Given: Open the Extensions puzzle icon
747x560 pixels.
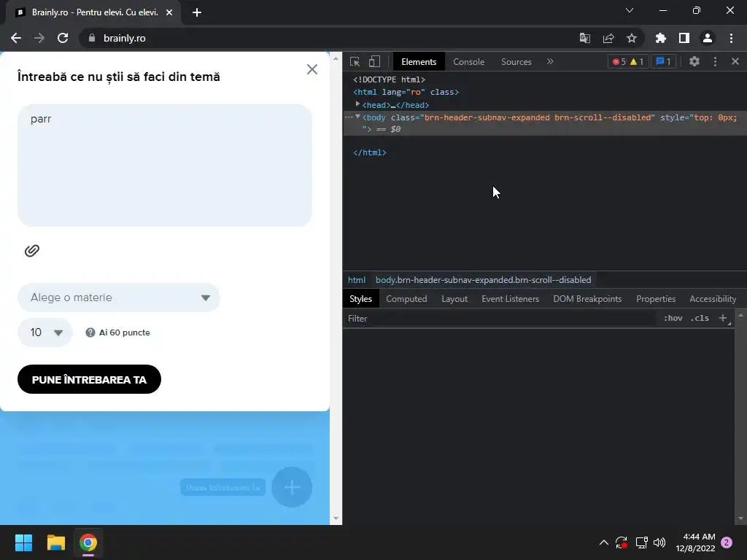Looking at the screenshot, I should pyautogui.click(x=661, y=38).
